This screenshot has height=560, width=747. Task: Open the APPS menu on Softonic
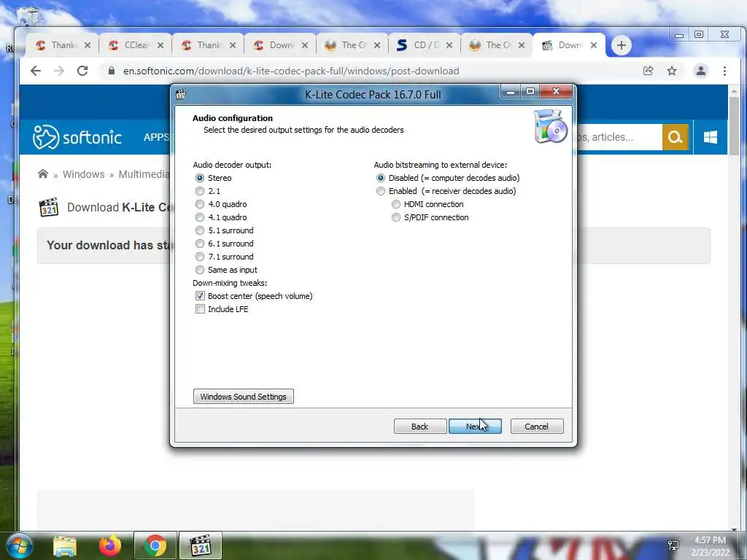pos(156,137)
